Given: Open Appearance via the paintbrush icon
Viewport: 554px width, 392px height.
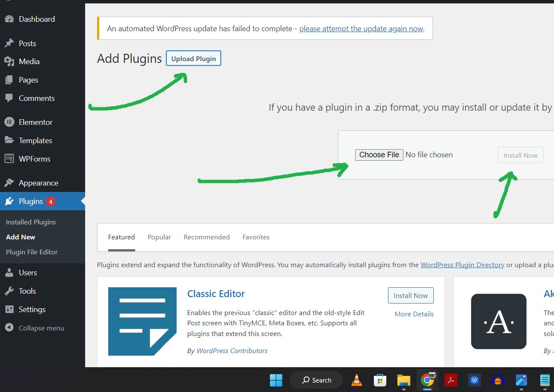Looking at the screenshot, I should (9, 183).
